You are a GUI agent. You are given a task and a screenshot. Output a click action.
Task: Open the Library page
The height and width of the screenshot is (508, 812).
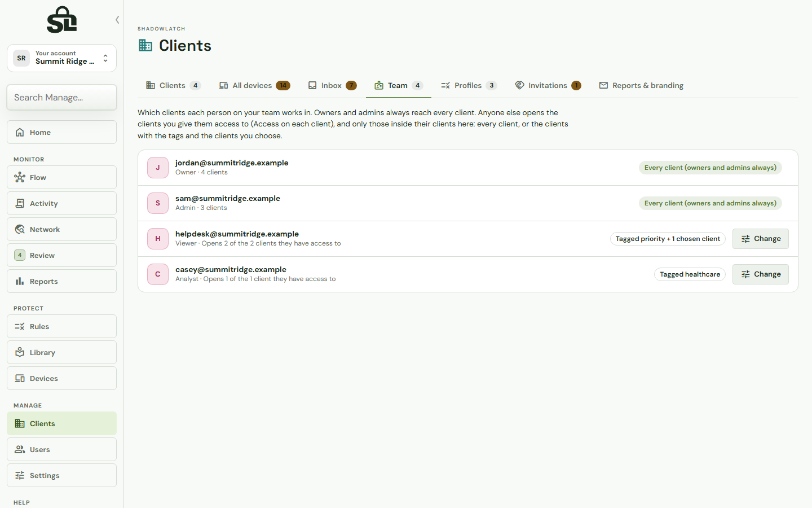61,352
